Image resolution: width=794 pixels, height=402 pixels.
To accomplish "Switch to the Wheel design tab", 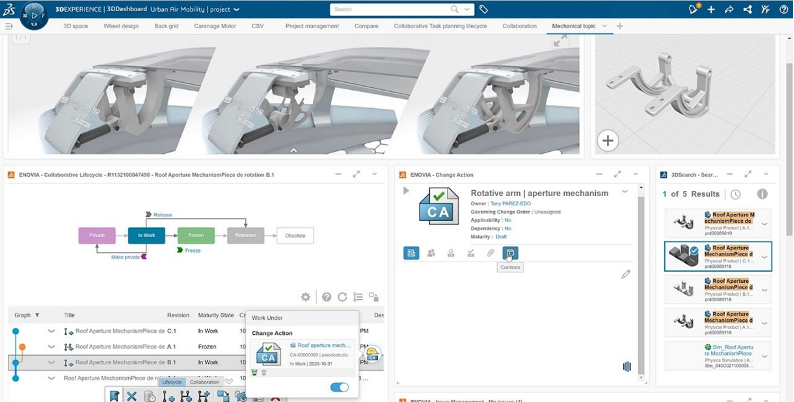I will (x=123, y=25).
